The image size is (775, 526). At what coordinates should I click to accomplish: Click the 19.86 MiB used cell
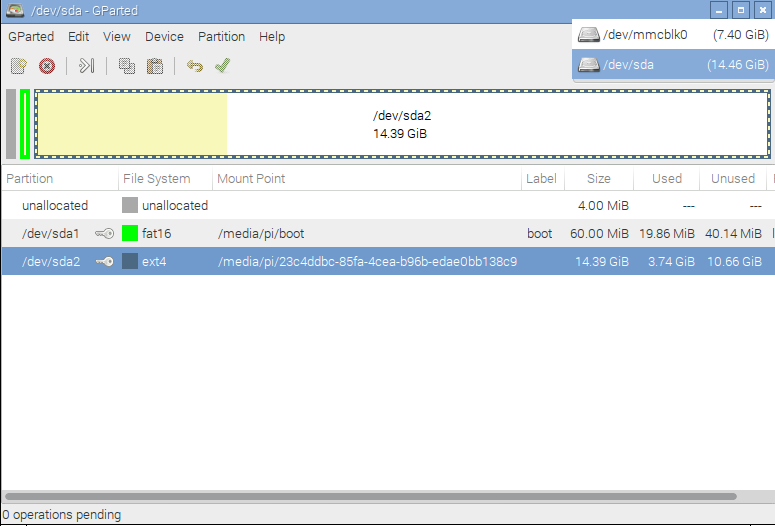coord(667,233)
